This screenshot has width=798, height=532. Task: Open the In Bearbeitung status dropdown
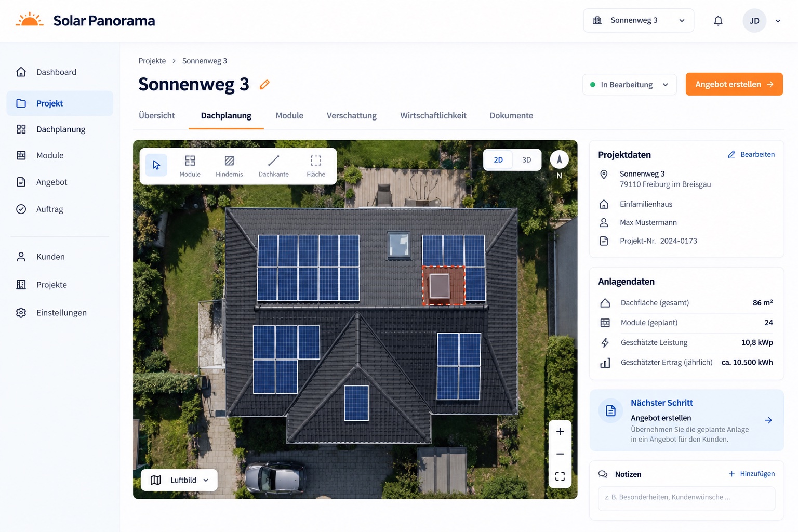(x=630, y=85)
